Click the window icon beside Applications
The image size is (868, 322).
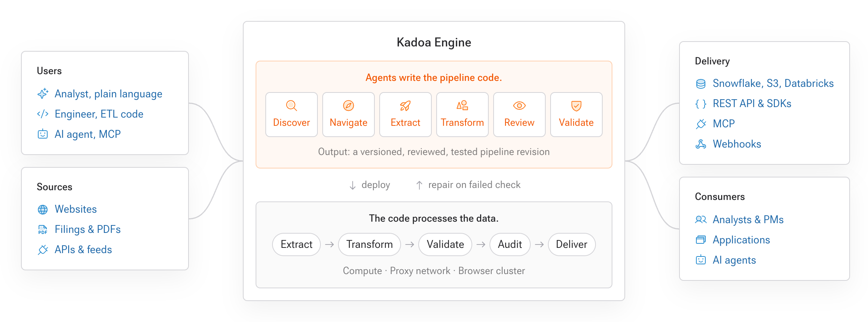[701, 240]
